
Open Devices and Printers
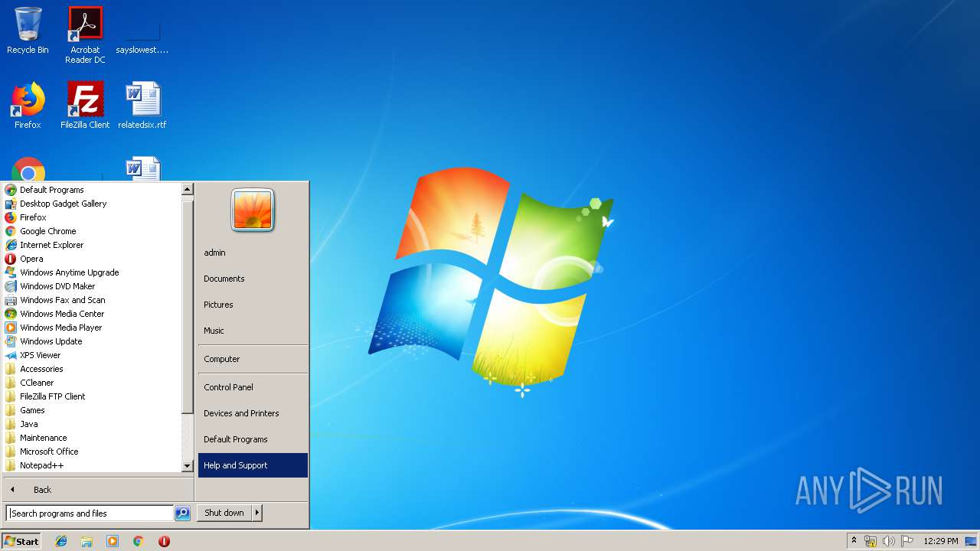[x=253, y=413]
